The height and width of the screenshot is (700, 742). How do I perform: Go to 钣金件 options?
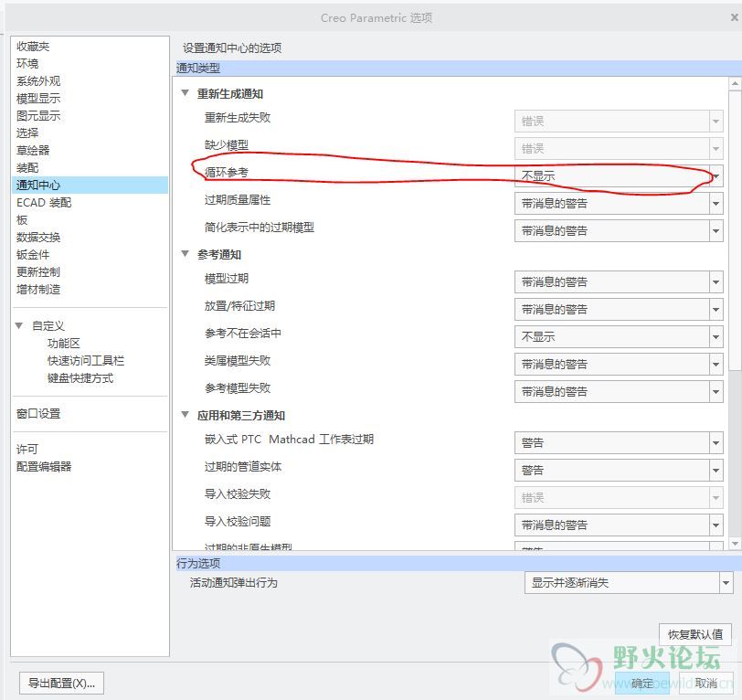click(x=33, y=255)
